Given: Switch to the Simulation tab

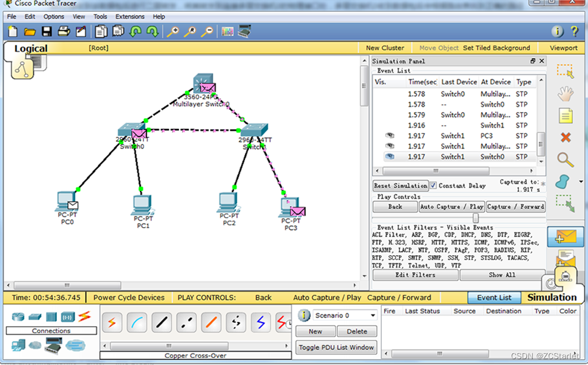Looking at the screenshot, I should pyautogui.click(x=552, y=298).
